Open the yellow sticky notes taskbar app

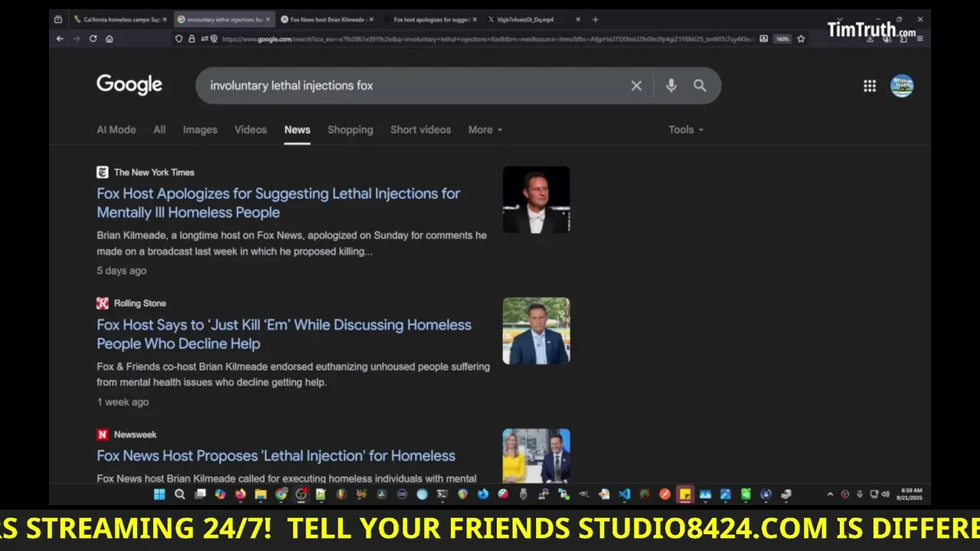pyautogui.click(x=684, y=494)
